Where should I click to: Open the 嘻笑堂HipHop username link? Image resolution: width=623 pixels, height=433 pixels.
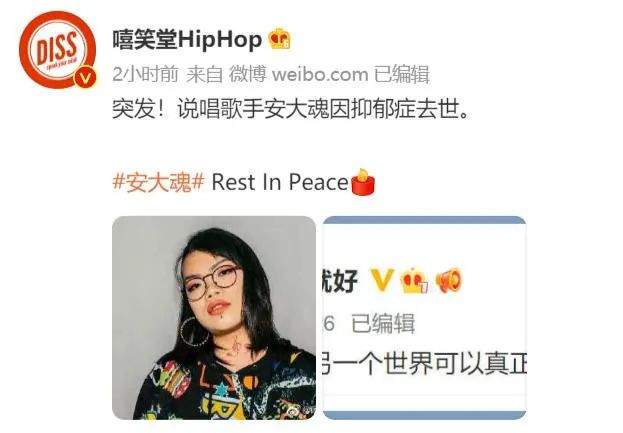click(x=187, y=40)
